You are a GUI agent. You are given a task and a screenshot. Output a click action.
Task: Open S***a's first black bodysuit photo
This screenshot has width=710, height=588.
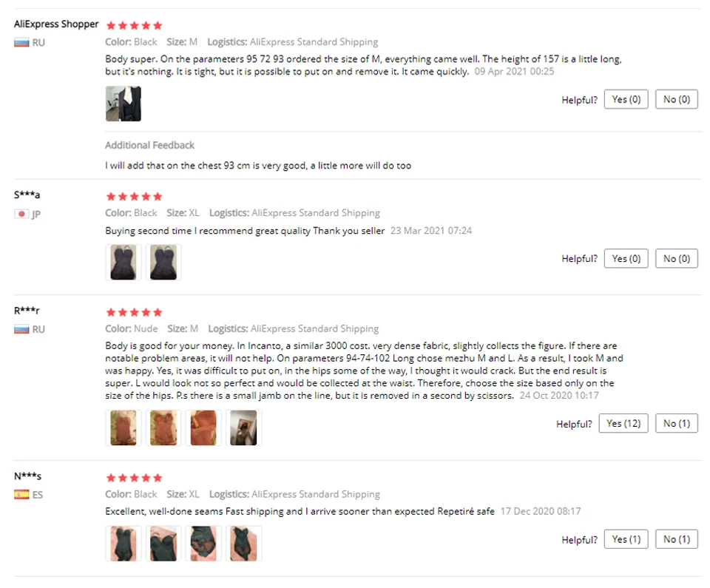pyautogui.click(x=124, y=263)
